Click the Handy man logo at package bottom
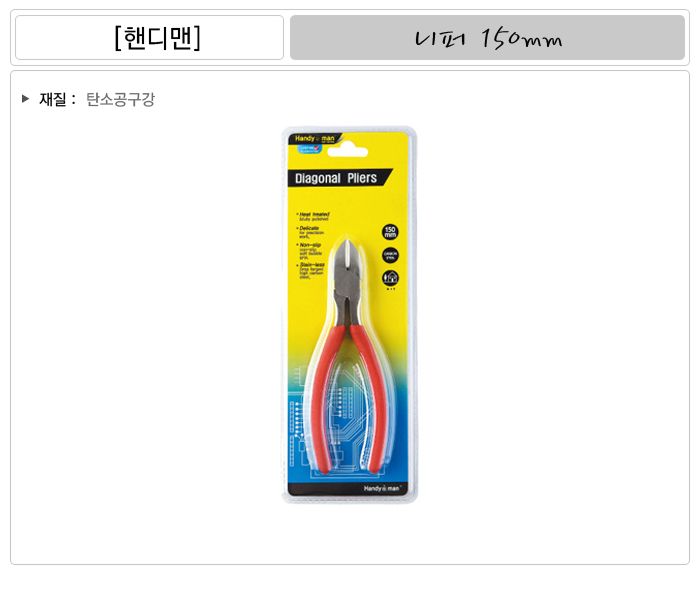Image resolution: width=700 pixels, height=608 pixels. (x=381, y=488)
